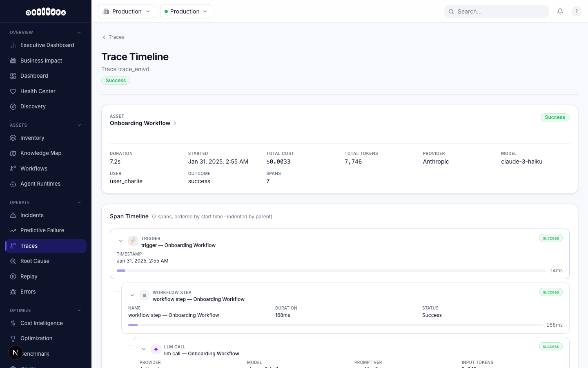Collapse the Optimize sidebar section
588x368 pixels.
(x=79, y=310)
